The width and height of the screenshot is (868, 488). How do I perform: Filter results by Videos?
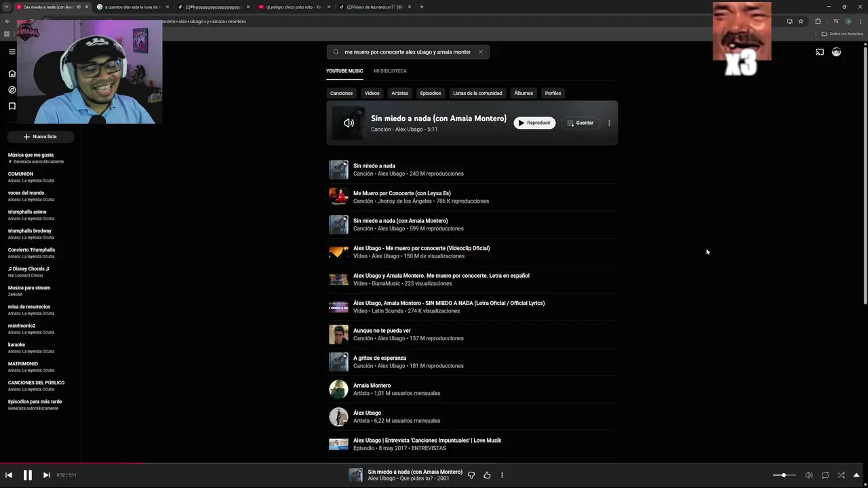(x=372, y=93)
